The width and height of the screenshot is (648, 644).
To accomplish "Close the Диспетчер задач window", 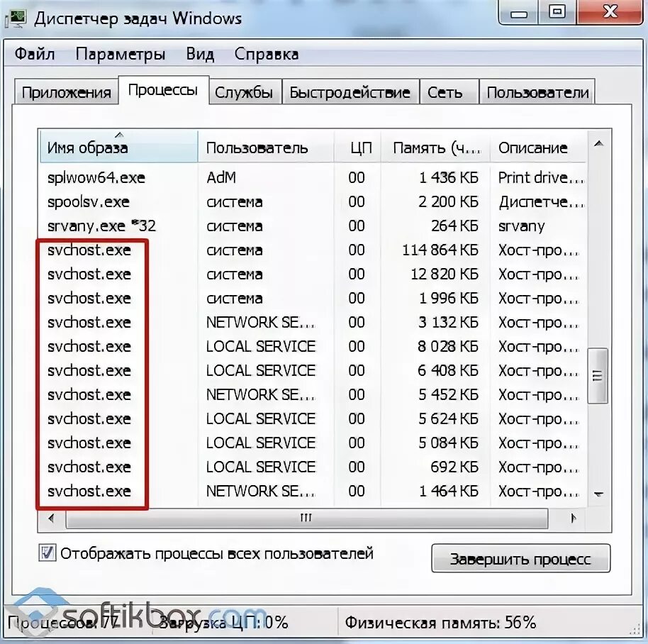I will point(610,12).
